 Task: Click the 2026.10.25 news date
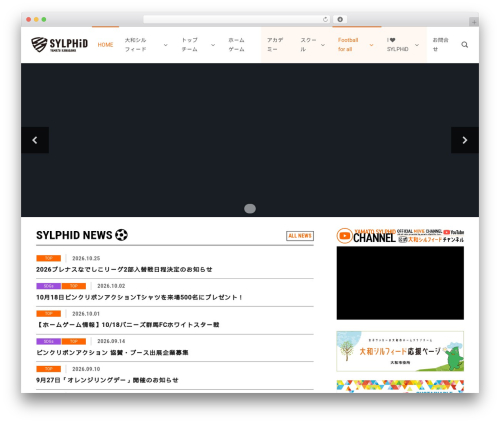[86, 258]
